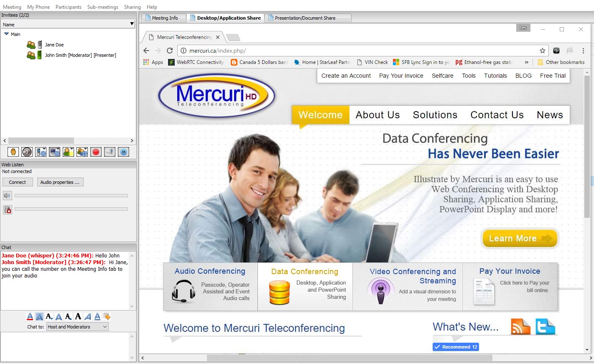
Task: Open the group participants settings dropdown icon
Action: point(82,152)
